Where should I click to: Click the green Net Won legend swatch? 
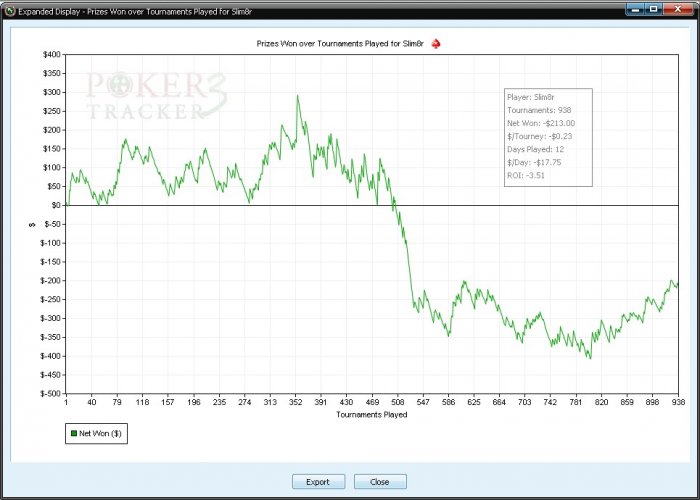tap(74, 433)
